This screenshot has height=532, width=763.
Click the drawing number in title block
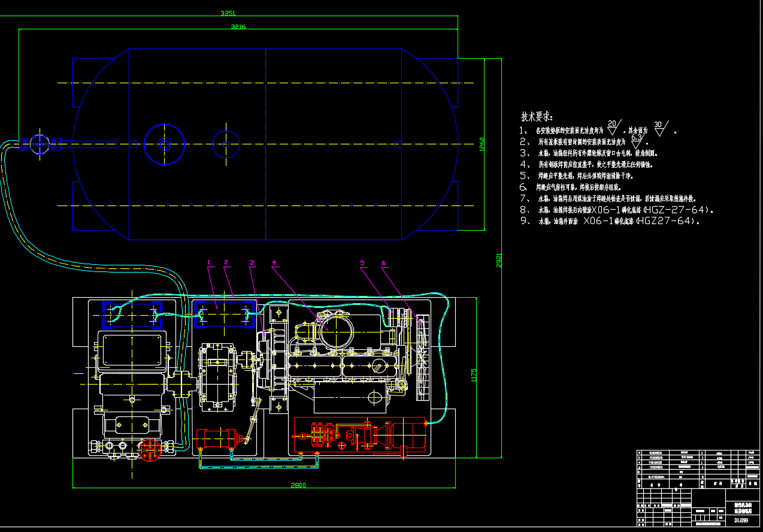pyautogui.click(x=741, y=521)
